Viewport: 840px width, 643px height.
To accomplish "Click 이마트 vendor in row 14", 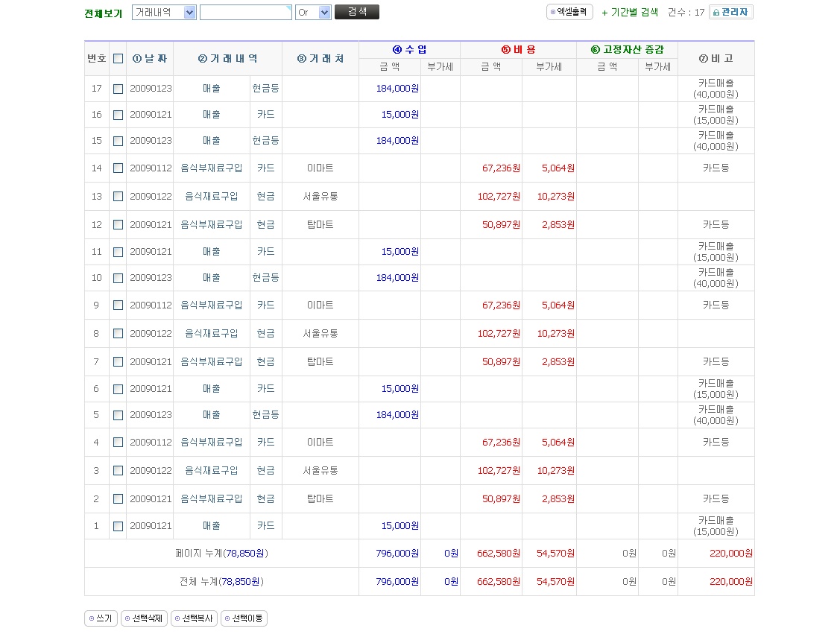I will tap(320, 168).
